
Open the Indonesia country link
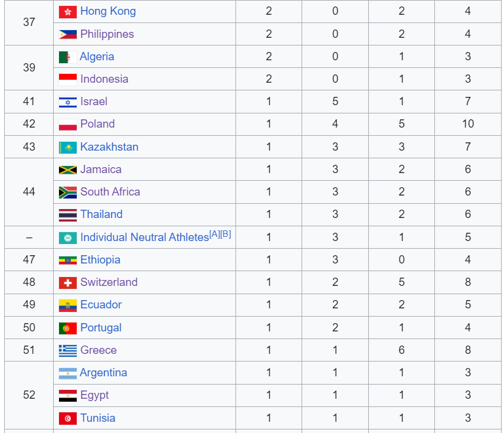104,79
